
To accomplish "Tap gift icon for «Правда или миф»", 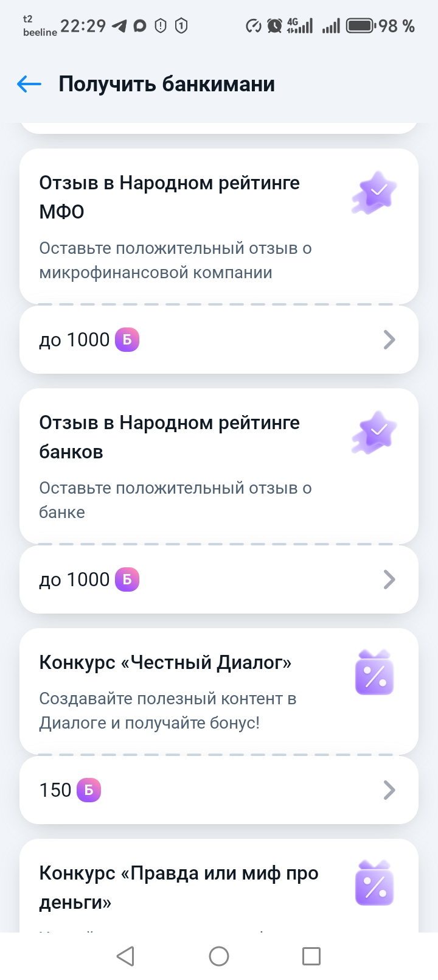I will [374, 884].
